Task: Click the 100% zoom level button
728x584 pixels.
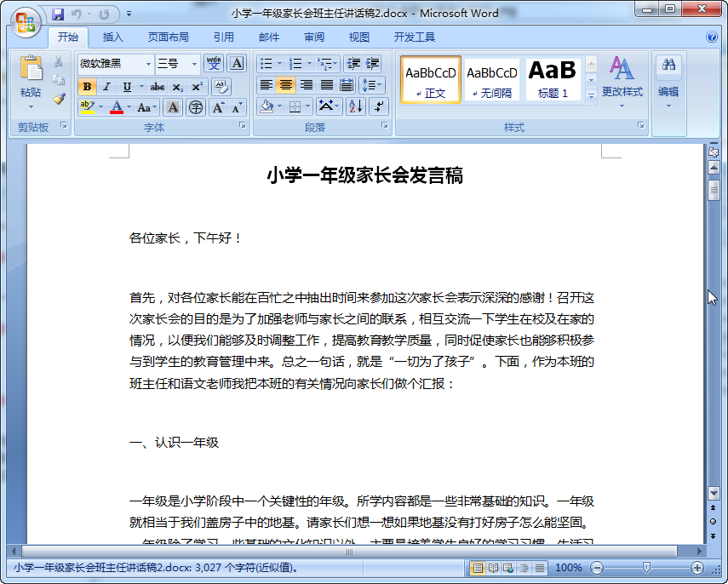Action: (568, 567)
